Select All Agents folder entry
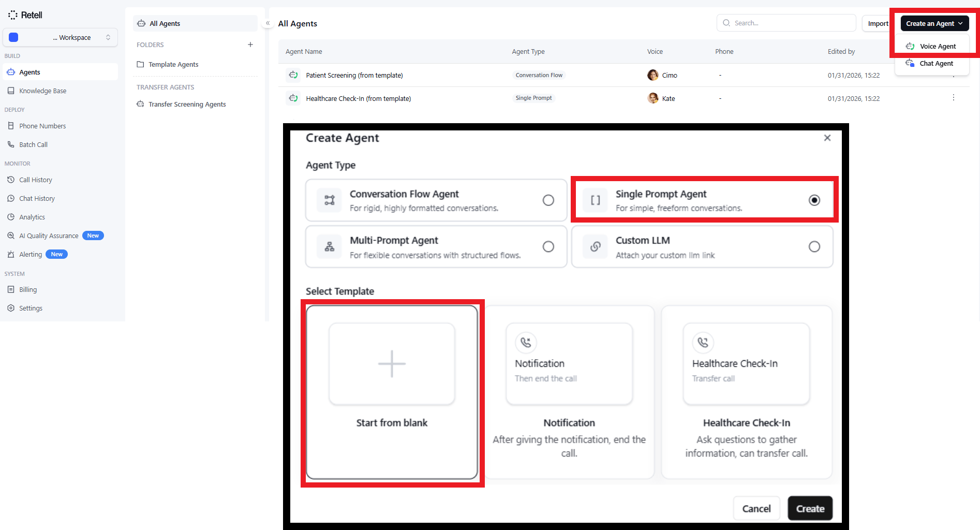Viewport: 980px width, 530px height. [195, 23]
